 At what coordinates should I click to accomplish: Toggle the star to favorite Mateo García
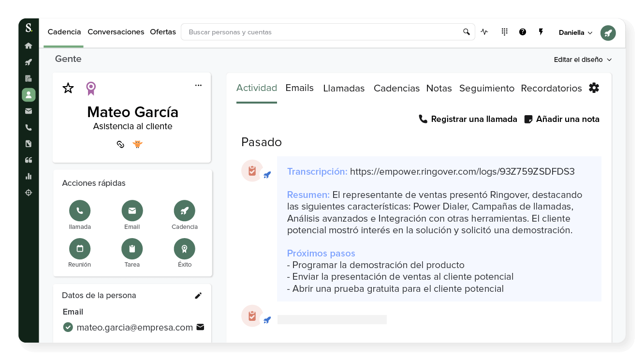pyautogui.click(x=68, y=88)
